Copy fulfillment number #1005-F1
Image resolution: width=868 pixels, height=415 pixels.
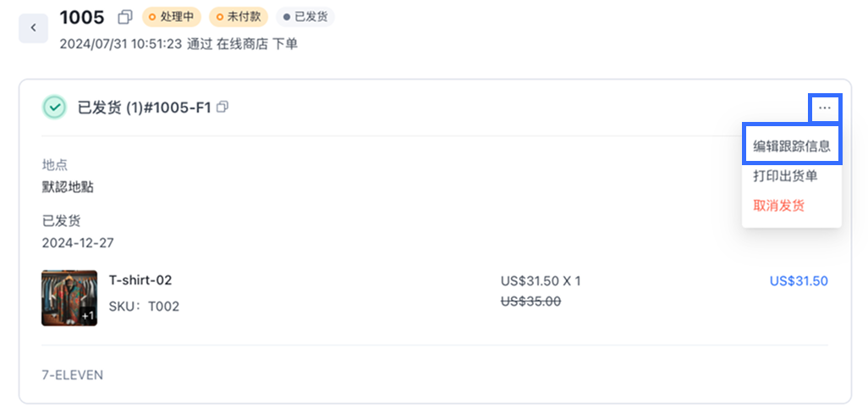point(222,108)
